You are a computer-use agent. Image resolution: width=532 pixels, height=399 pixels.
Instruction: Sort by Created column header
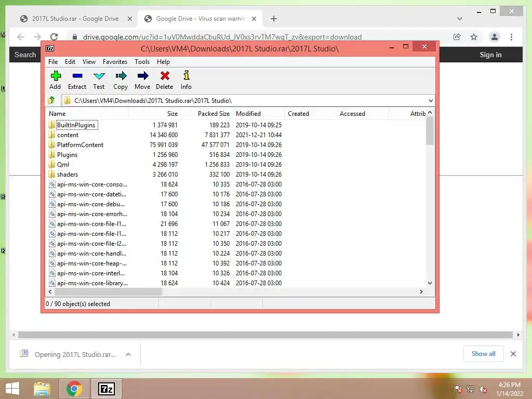[x=311, y=114]
